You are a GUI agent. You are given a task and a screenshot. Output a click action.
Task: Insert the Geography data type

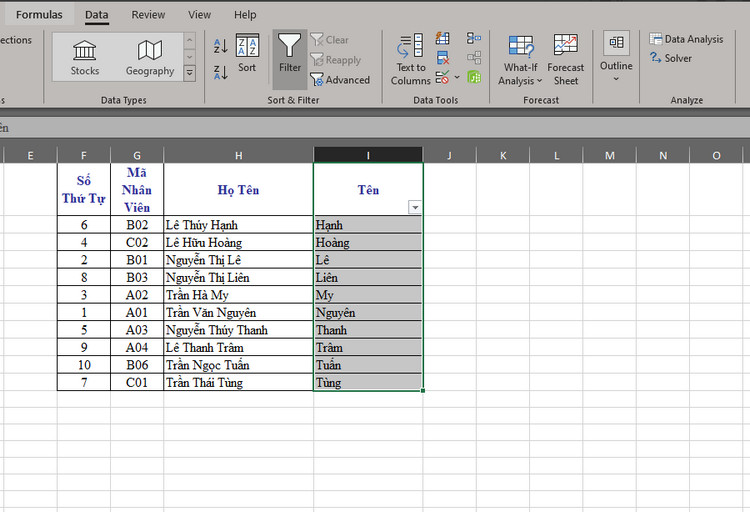point(150,57)
